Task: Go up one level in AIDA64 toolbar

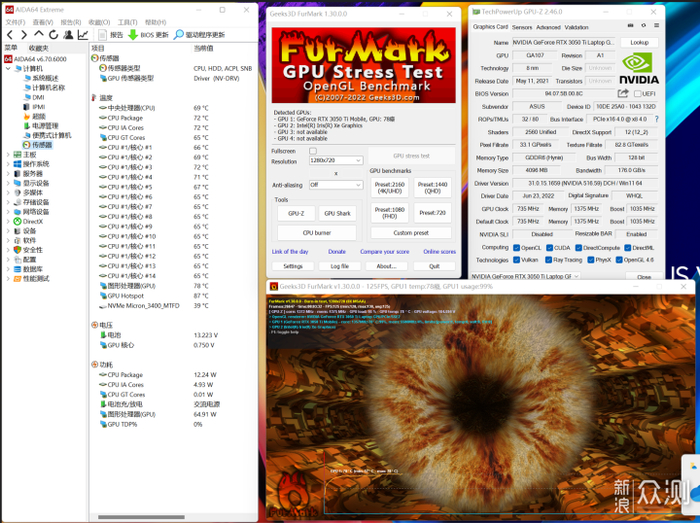Action: point(39,34)
